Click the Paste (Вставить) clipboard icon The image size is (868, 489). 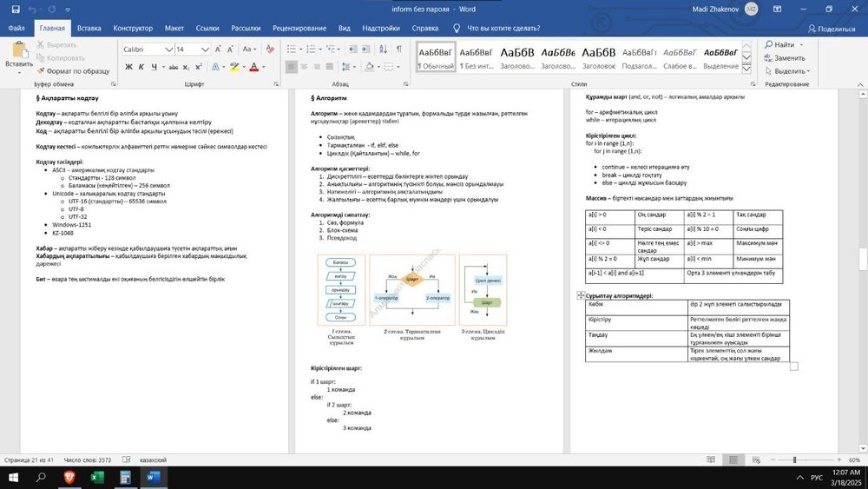pyautogui.click(x=19, y=50)
